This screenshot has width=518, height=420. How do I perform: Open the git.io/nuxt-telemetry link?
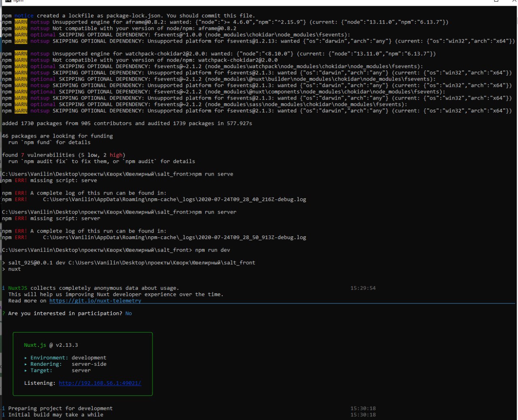[x=95, y=301]
